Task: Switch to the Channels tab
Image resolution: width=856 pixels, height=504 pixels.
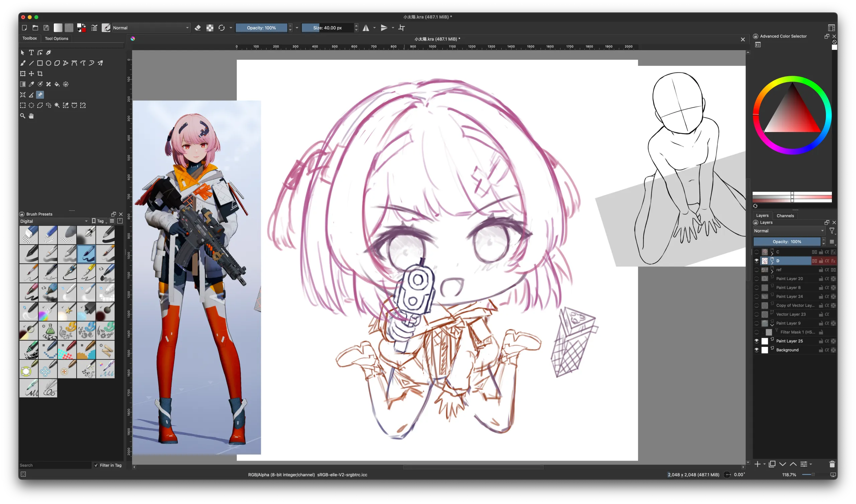Action: click(x=785, y=216)
